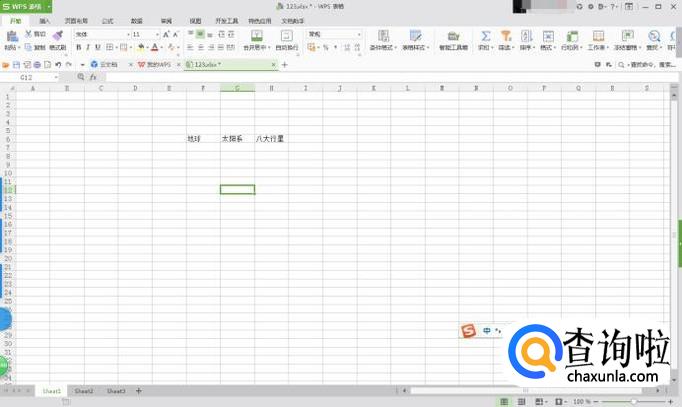
Task: Click the Format cells icon
Action: pos(548,36)
